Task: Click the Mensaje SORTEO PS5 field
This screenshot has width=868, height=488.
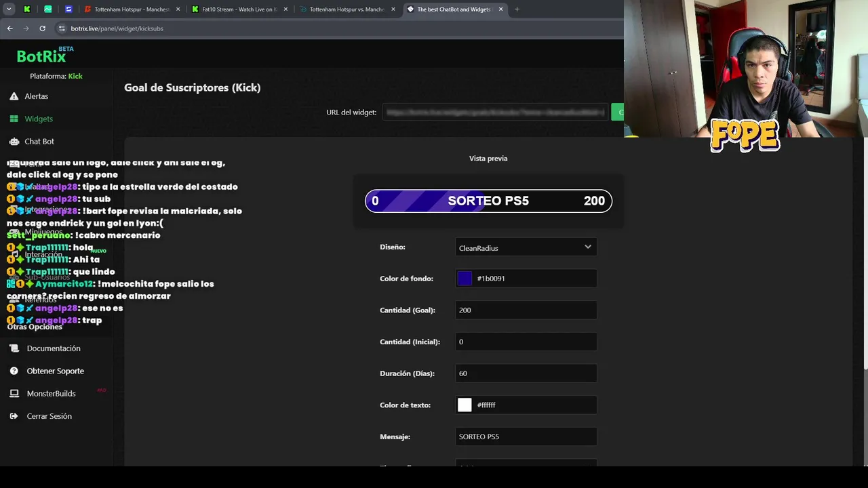Action: (x=526, y=436)
